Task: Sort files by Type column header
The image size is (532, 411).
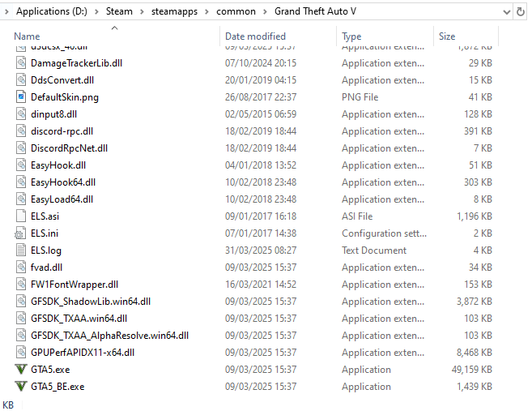Action: pyautogui.click(x=351, y=36)
